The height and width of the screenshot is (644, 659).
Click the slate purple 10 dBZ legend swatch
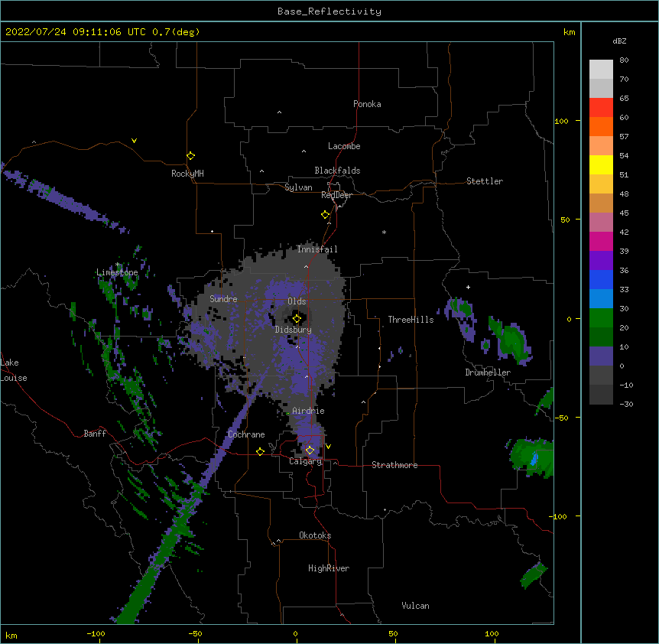pyautogui.click(x=601, y=356)
